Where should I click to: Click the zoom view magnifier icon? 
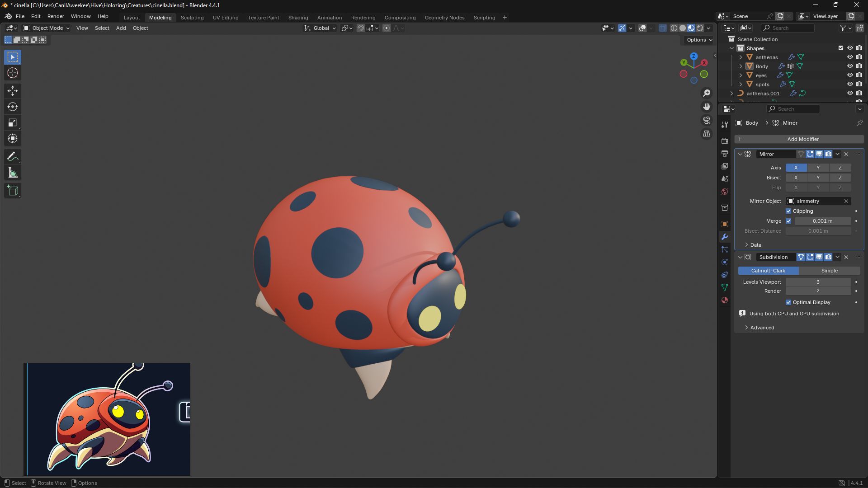(x=707, y=93)
